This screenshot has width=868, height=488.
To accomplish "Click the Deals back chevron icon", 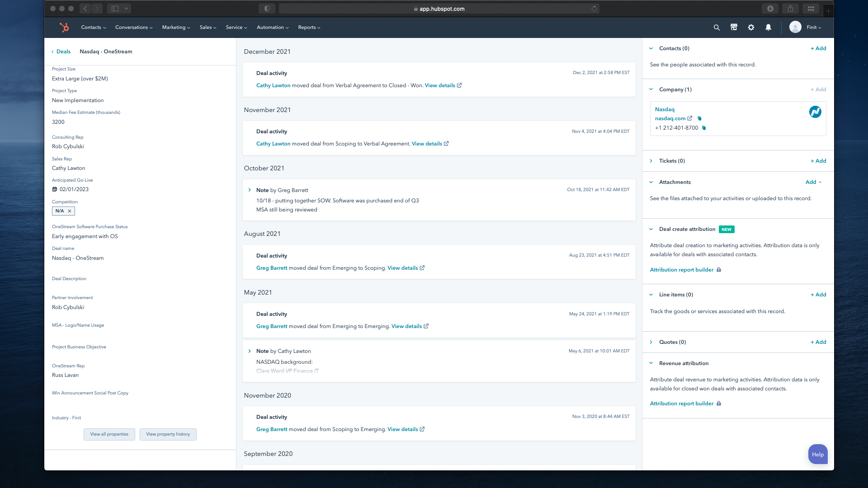I will [52, 52].
